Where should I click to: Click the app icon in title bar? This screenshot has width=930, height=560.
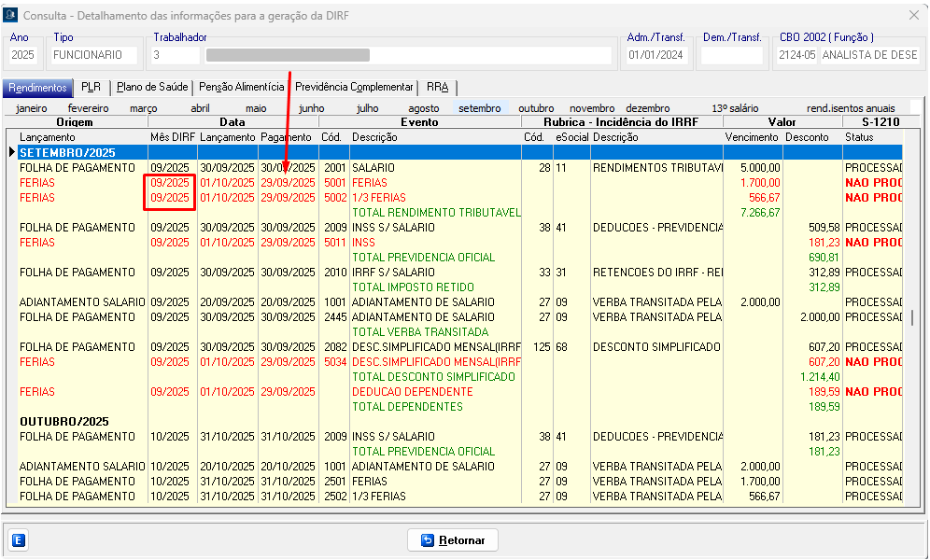click(10, 16)
